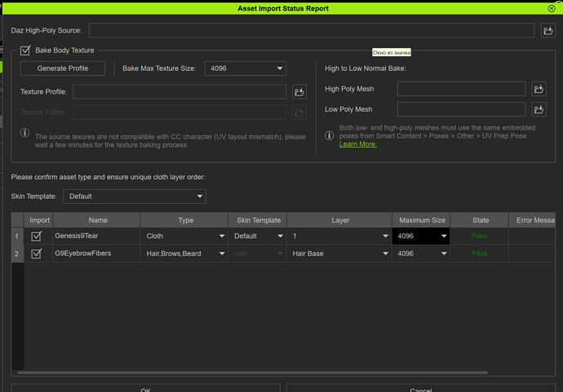Click the High Poly Mesh input field
The width and height of the screenshot is (563, 392).
coord(461,89)
